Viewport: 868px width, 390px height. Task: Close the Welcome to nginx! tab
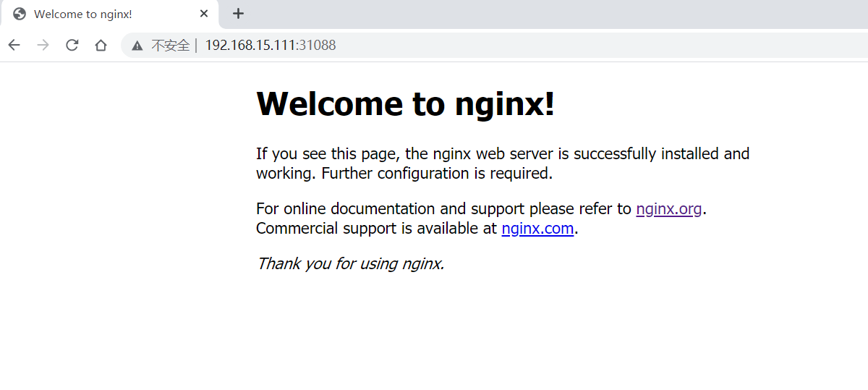[x=205, y=14]
